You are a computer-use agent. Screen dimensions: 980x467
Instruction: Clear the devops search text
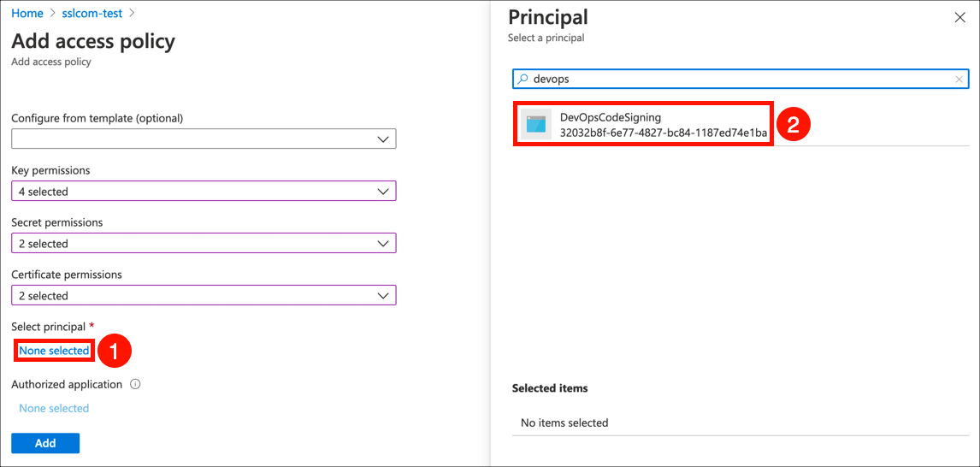click(x=959, y=80)
